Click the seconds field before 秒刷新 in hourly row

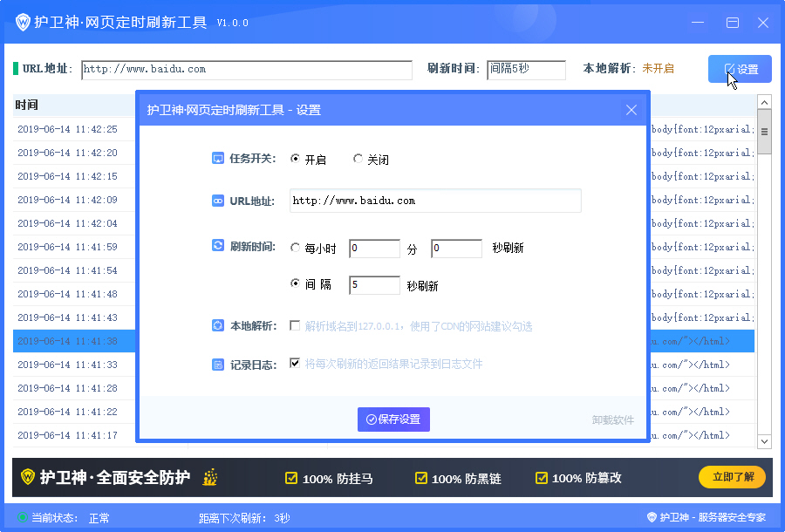tap(456, 249)
